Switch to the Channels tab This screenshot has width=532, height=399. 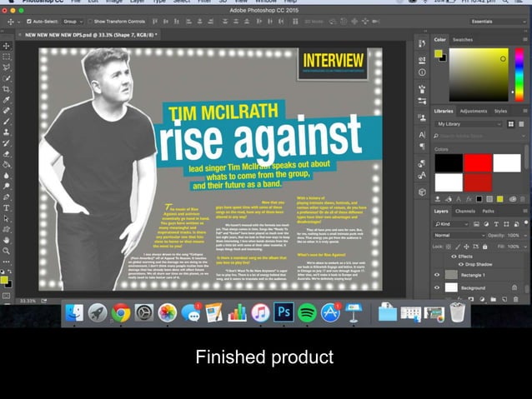(464, 211)
